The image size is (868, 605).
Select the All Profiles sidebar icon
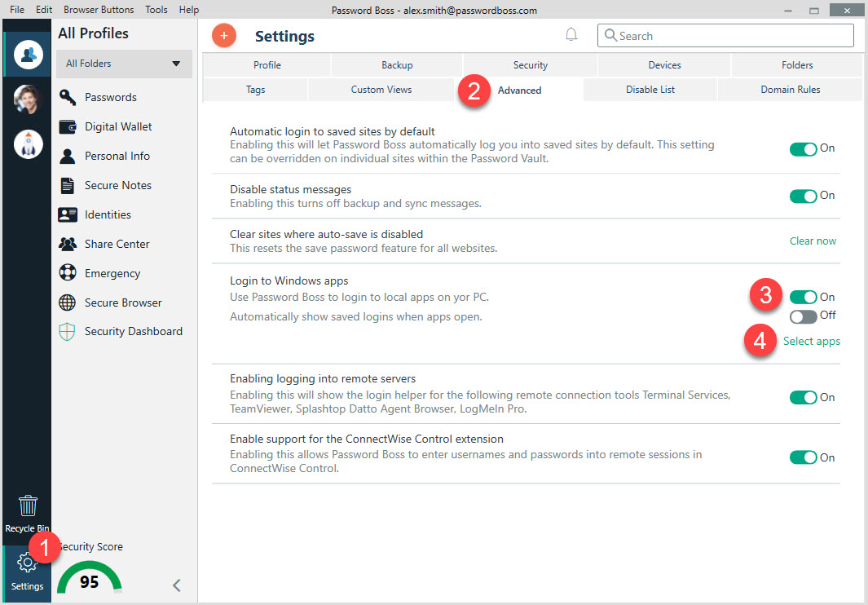[x=29, y=55]
